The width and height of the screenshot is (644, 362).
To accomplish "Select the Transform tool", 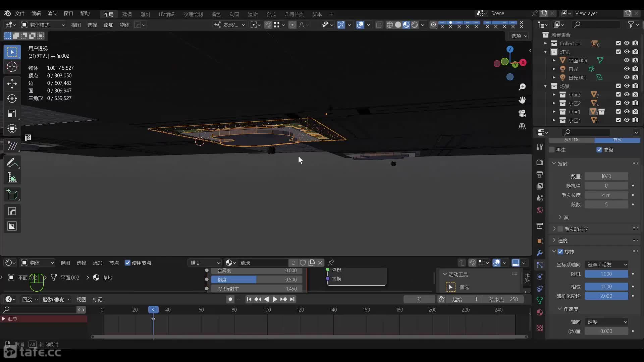I will pos(12,128).
